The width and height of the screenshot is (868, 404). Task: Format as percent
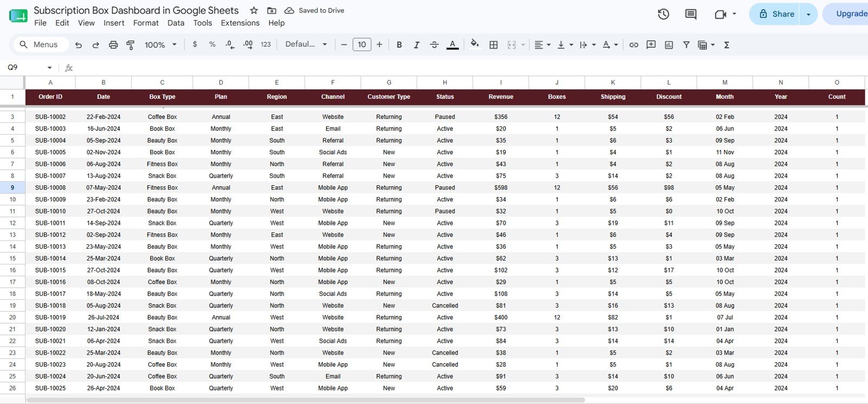tap(212, 45)
